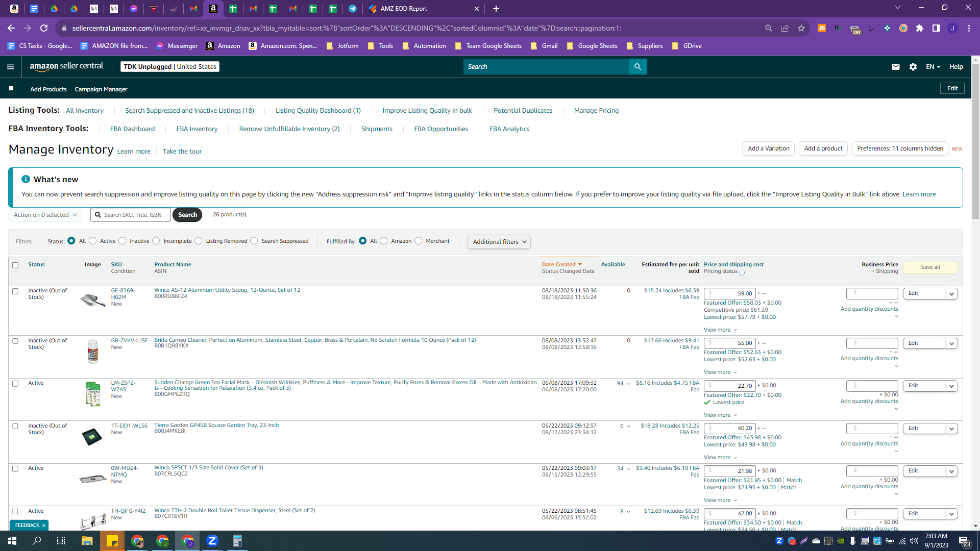
Task: Open Preferences: 11 columns hidden
Action: (900, 148)
